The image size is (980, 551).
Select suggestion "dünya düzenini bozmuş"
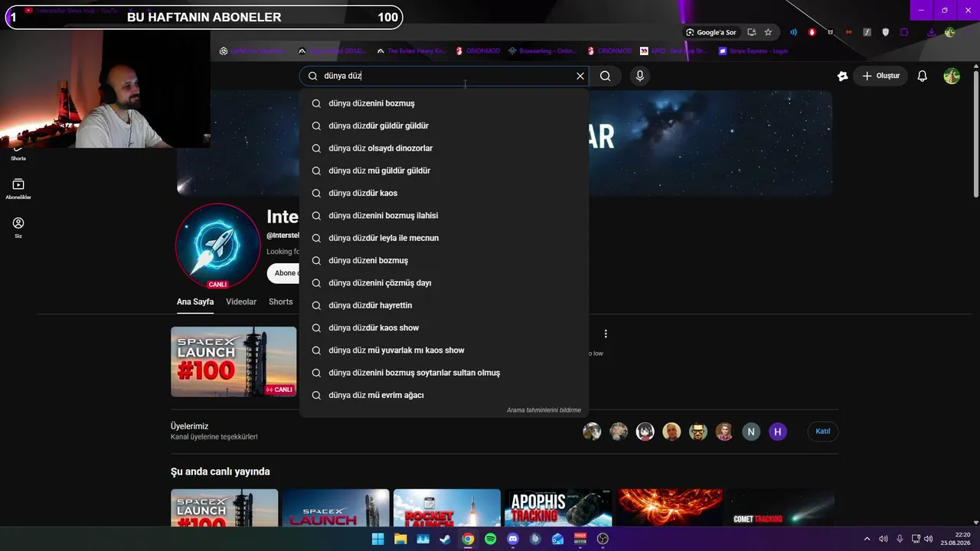444,103
